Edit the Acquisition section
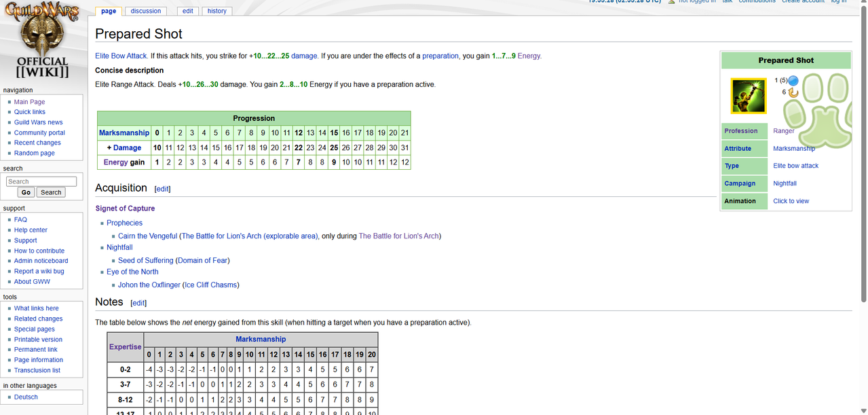The width and height of the screenshot is (868, 415). (163, 189)
